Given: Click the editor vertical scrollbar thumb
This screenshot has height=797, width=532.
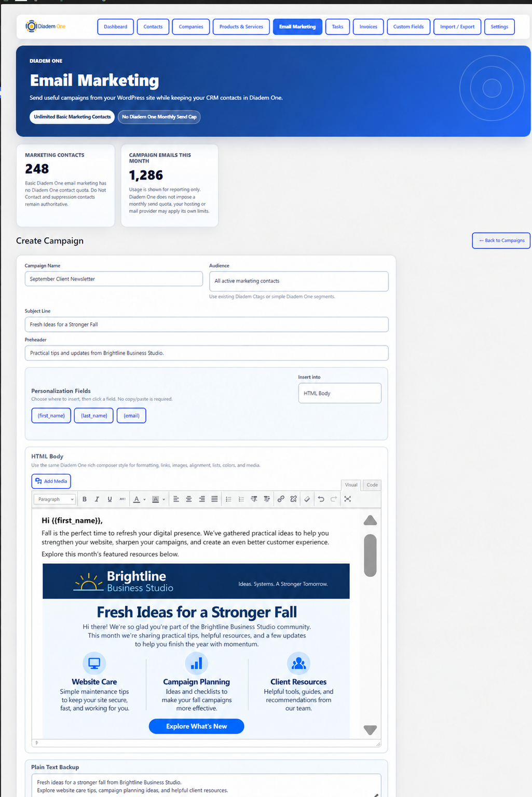Looking at the screenshot, I should pyautogui.click(x=370, y=555).
